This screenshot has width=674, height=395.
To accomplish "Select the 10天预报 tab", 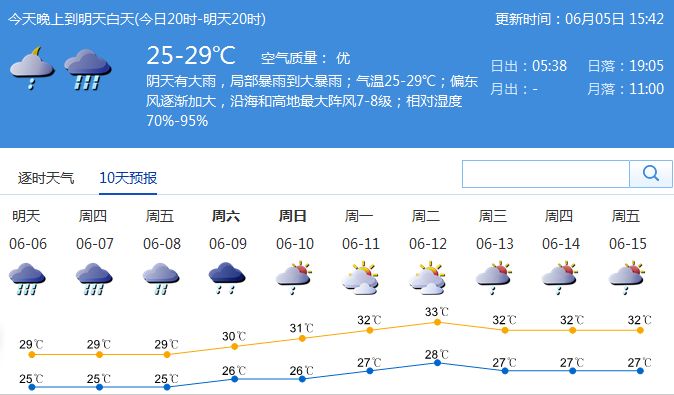I will pyautogui.click(x=128, y=178).
